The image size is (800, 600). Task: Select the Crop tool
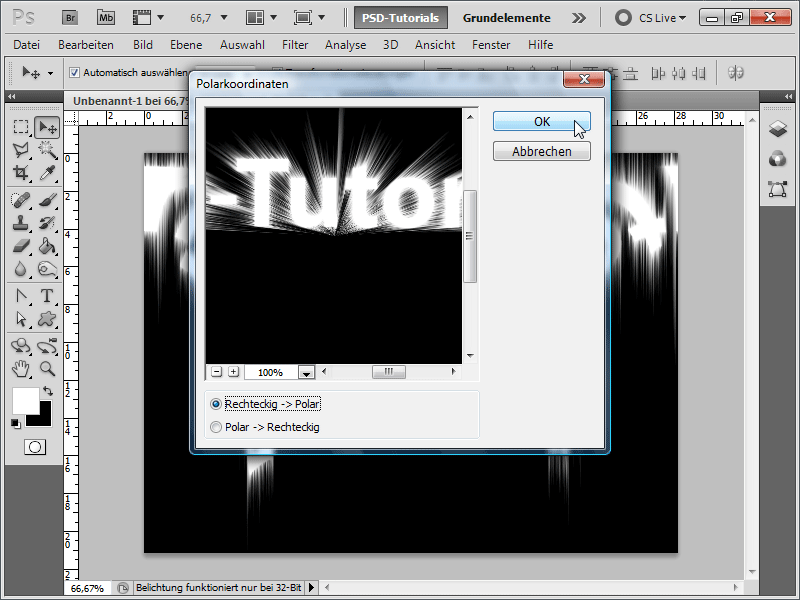coord(21,173)
